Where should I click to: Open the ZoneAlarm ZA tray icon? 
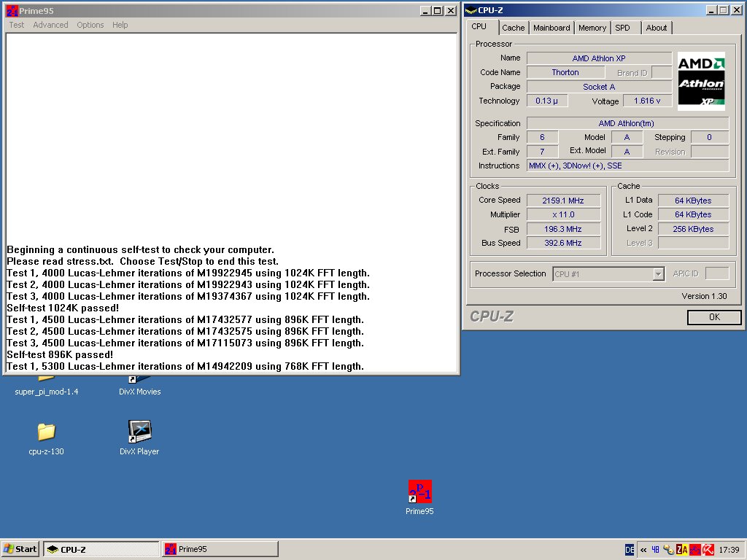pos(682,550)
